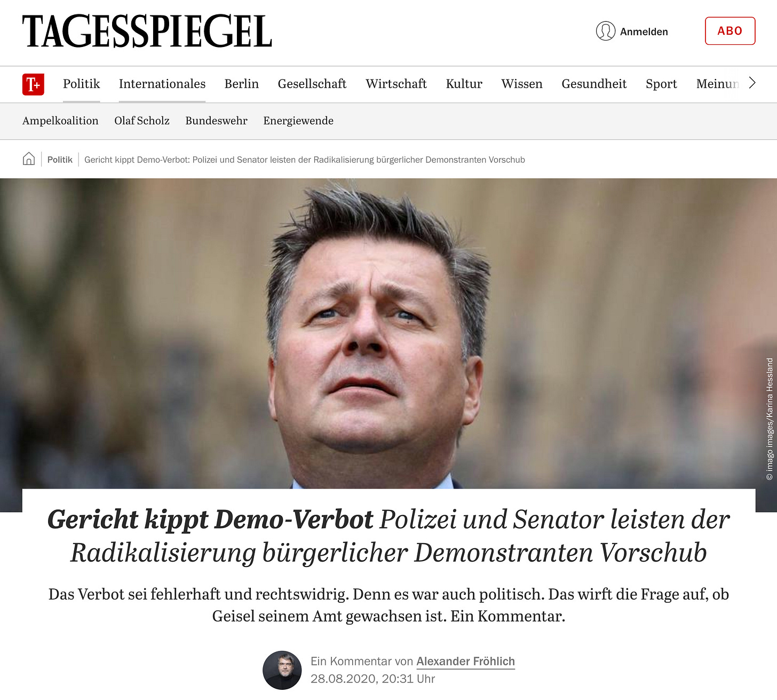
Task: Open the Wirtschaft section
Action: click(396, 84)
